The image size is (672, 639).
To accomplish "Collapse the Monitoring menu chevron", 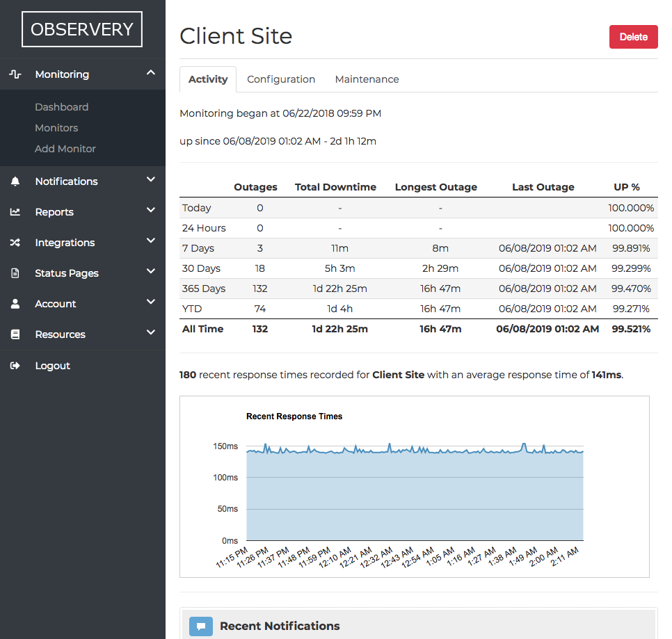I will click(x=151, y=73).
